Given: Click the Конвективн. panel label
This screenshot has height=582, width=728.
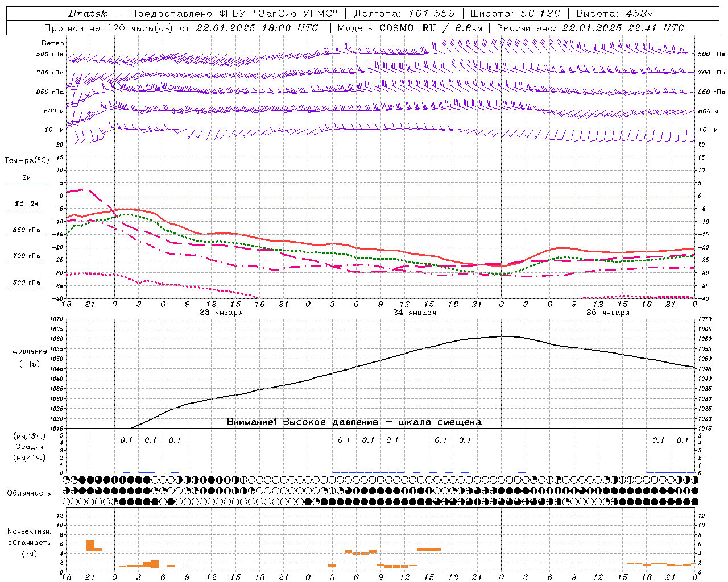Looking at the screenshot, I should point(30,531).
